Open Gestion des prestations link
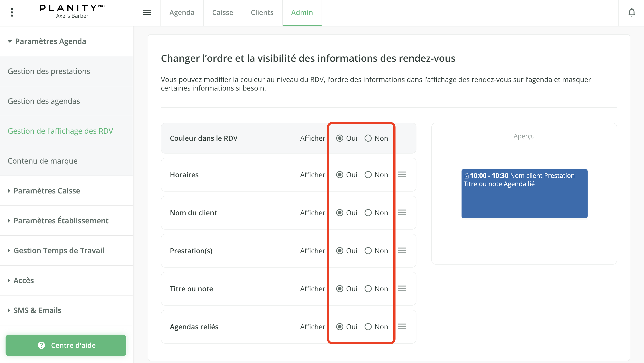Viewport: 644px width, 363px height. click(x=49, y=71)
